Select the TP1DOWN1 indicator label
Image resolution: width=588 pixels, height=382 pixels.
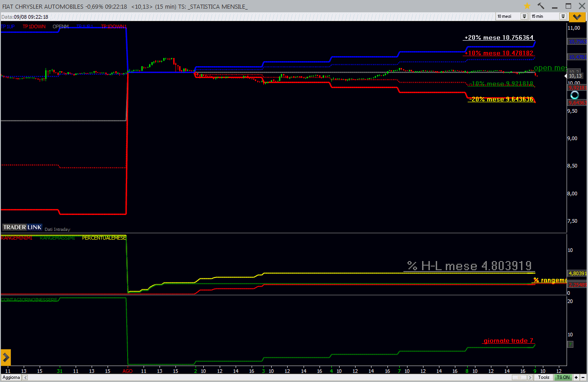coord(114,26)
